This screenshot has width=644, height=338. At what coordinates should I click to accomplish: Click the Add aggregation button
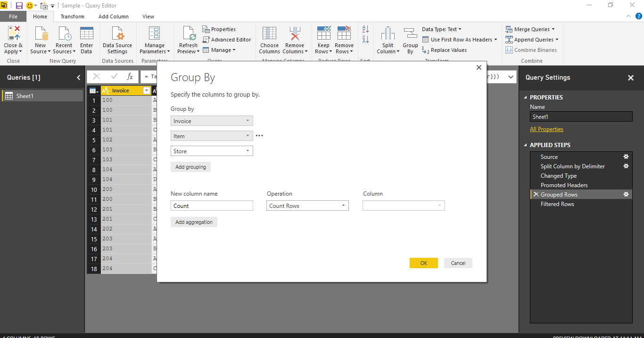click(194, 222)
